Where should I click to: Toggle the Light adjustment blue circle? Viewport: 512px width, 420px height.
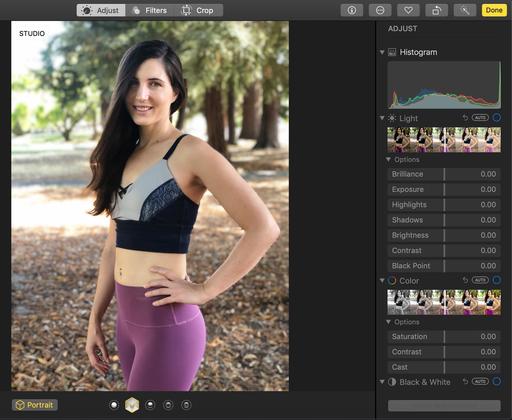pyautogui.click(x=497, y=118)
